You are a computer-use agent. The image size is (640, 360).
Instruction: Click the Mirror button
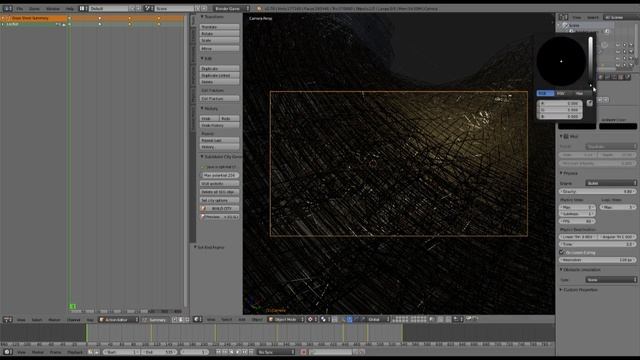220,48
